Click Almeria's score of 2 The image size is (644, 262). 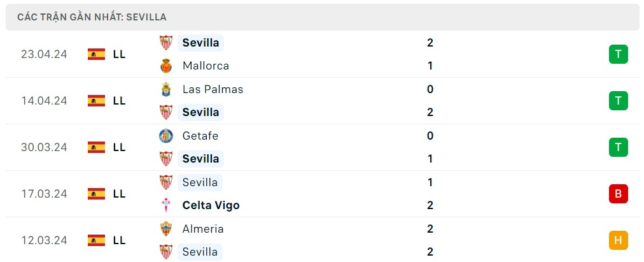pyautogui.click(x=430, y=229)
